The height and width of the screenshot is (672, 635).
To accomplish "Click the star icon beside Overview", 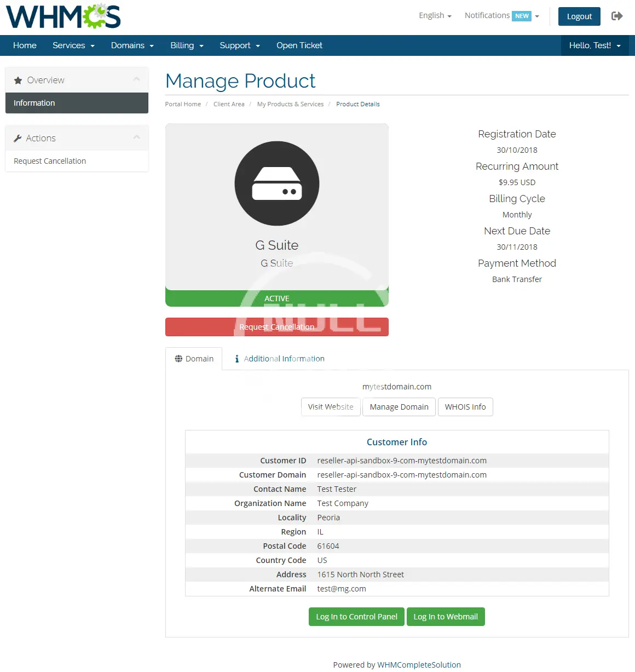I will (18, 81).
